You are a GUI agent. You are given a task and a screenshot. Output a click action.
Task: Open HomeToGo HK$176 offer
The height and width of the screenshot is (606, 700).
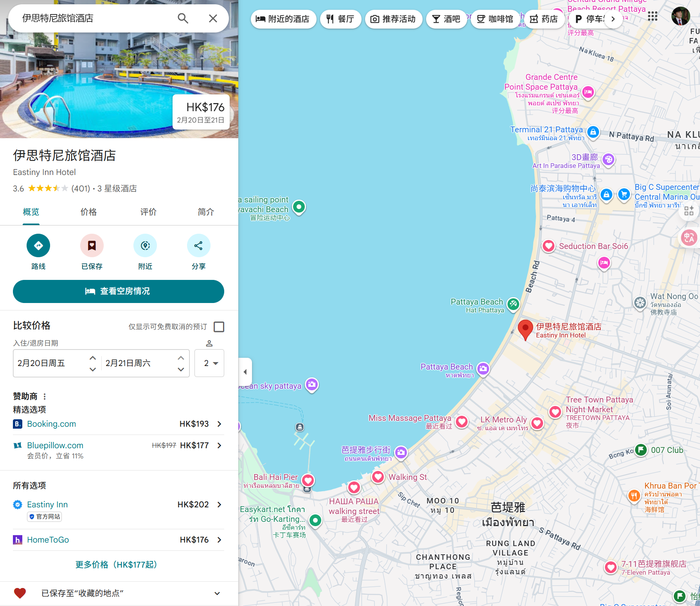pyautogui.click(x=119, y=540)
